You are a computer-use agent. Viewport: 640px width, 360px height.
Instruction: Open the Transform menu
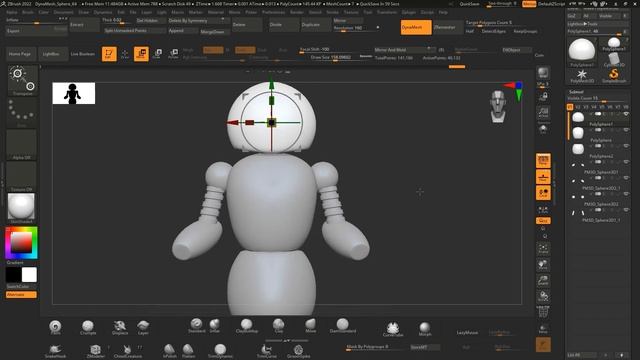point(387,12)
